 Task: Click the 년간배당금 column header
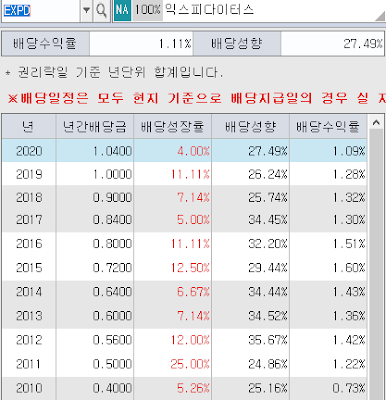click(x=95, y=126)
